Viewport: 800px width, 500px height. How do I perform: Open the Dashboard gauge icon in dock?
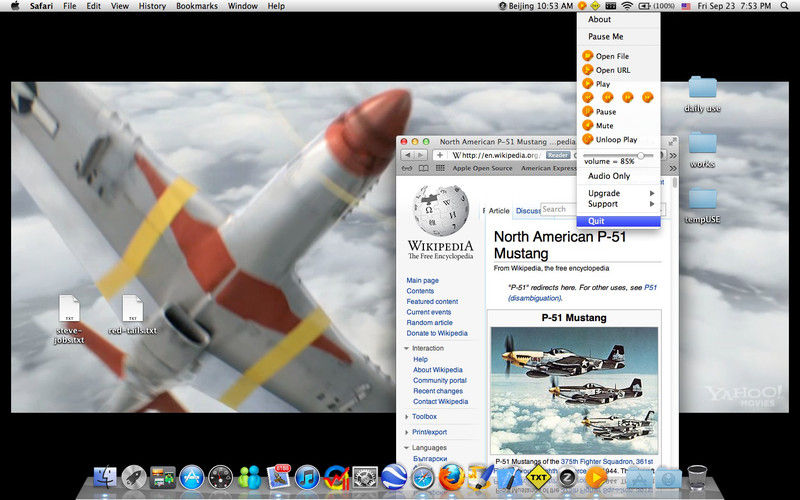[x=221, y=478]
